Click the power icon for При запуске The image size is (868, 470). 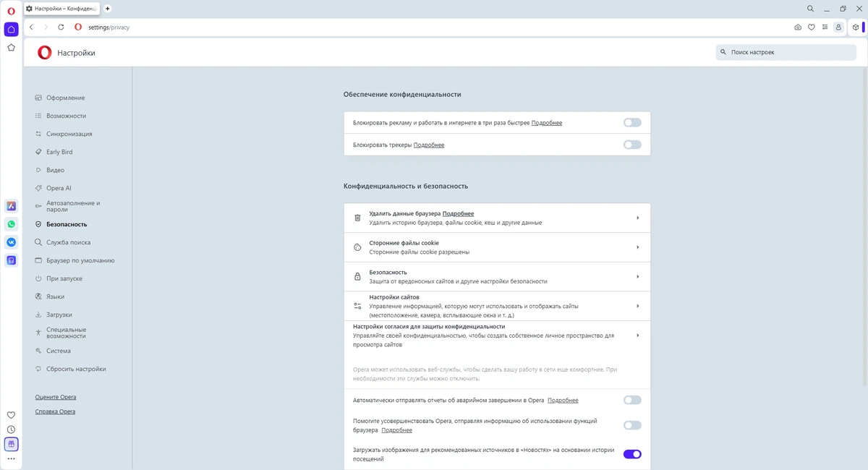coord(38,278)
